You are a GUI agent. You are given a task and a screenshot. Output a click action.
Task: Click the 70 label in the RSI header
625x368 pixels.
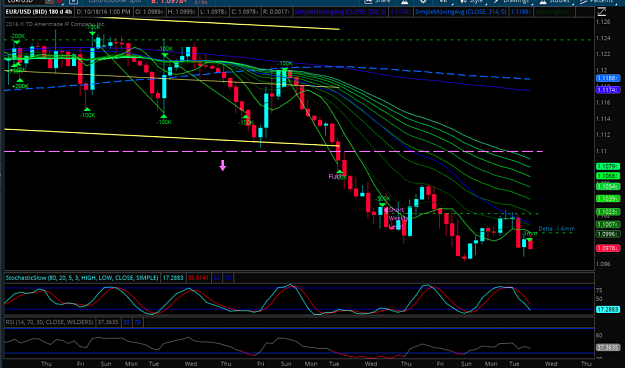pos(138,322)
